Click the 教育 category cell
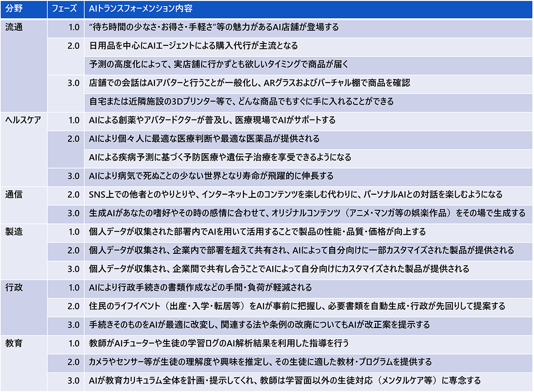This screenshot has height=392, width=534. [13, 343]
